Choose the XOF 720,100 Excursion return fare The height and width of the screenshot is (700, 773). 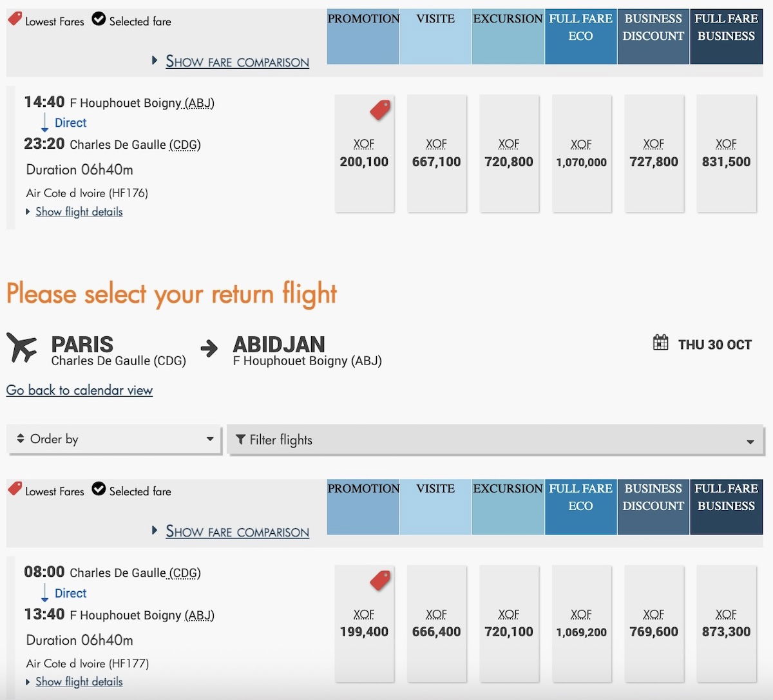509,624
